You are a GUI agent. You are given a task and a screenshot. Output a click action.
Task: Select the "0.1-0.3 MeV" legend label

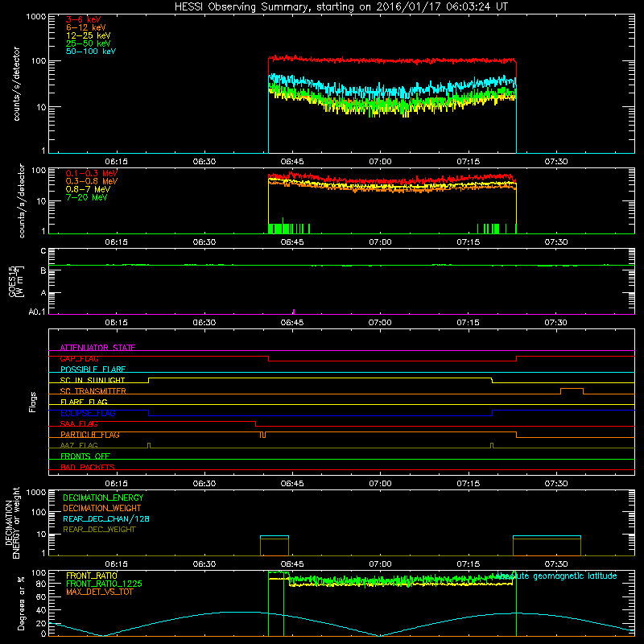pos(92,173)
